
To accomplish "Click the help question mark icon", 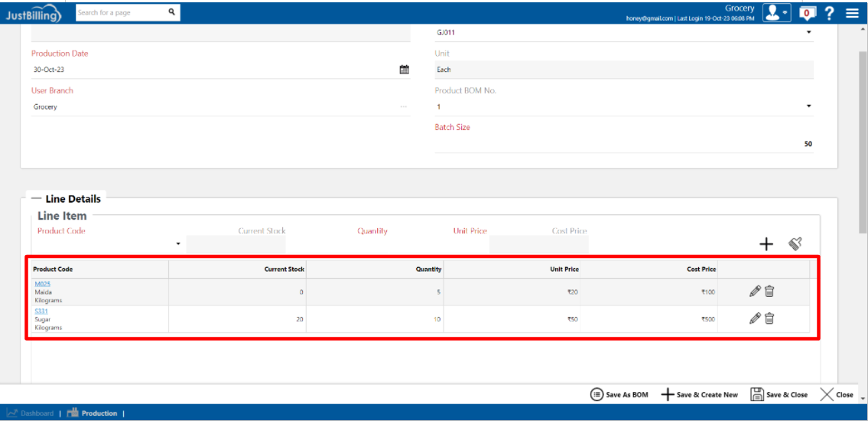I will (830, 12).
